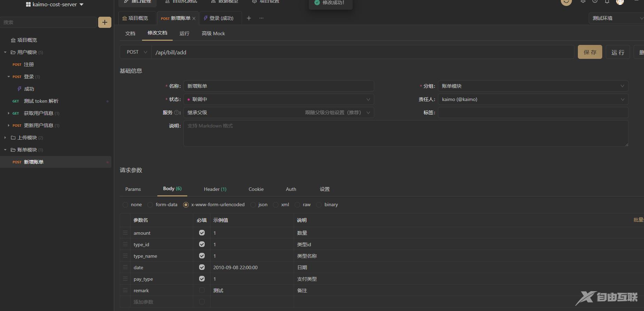The width and height of the screenshot is (644, 311).
Task: Uncheck required for amount parameter
Action: pyautogui.click(x=202, y=233)
